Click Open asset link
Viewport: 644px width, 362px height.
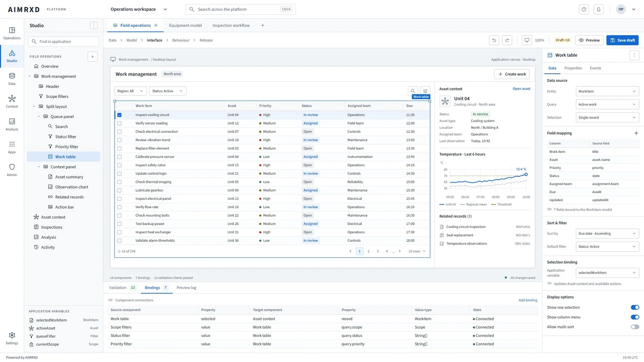(521, 89)
